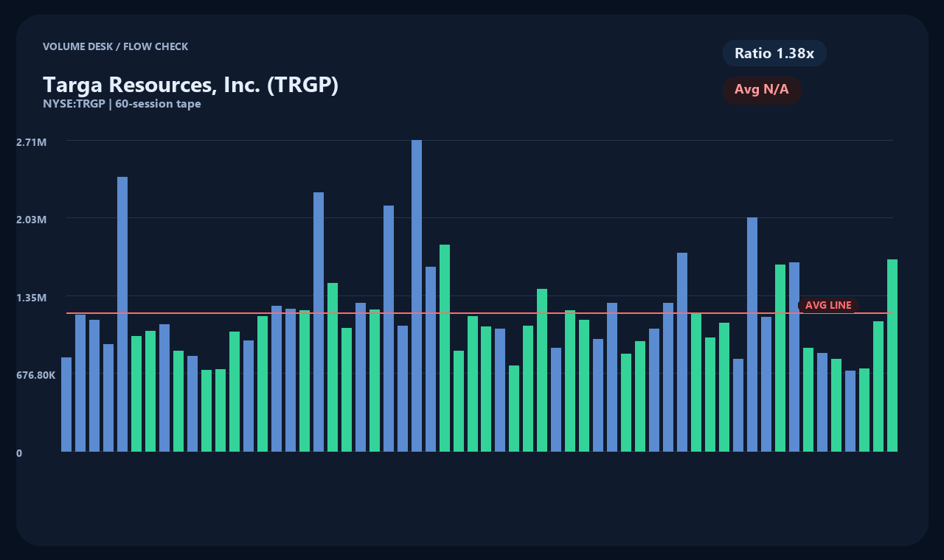Select the tallest blue bar reaching 2.71M

pos(417,295)
